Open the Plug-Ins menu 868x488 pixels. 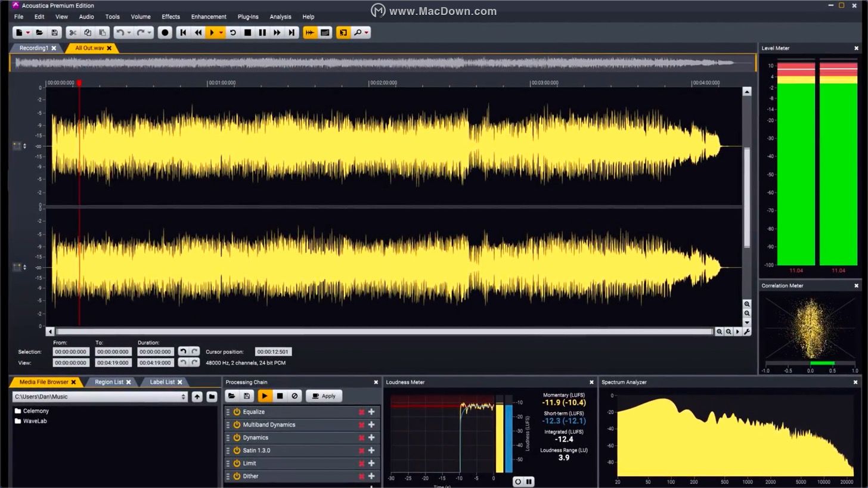248,17
